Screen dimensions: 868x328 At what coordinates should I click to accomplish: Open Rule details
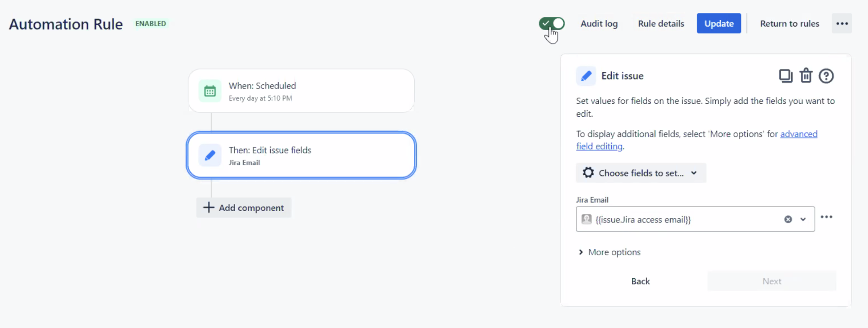tap(661, 23)
